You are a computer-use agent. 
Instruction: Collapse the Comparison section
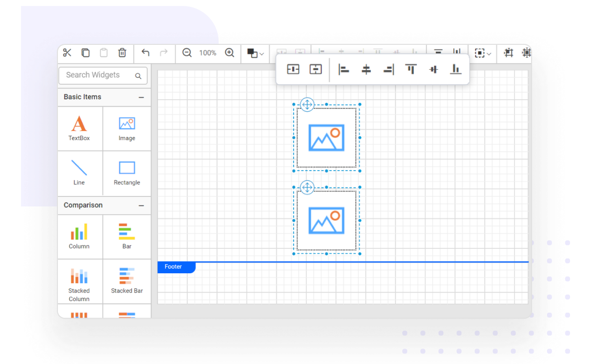click(141, 205)
